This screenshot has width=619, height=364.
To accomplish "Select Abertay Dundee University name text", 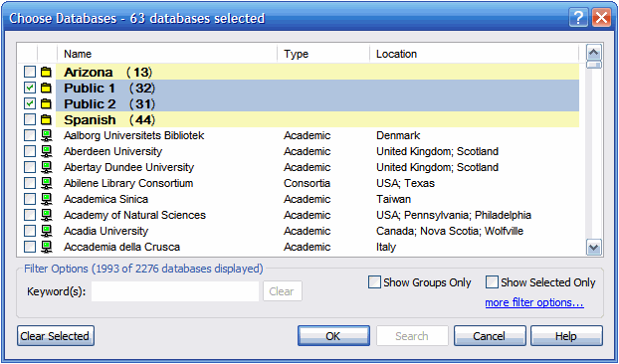I will 128,167.
